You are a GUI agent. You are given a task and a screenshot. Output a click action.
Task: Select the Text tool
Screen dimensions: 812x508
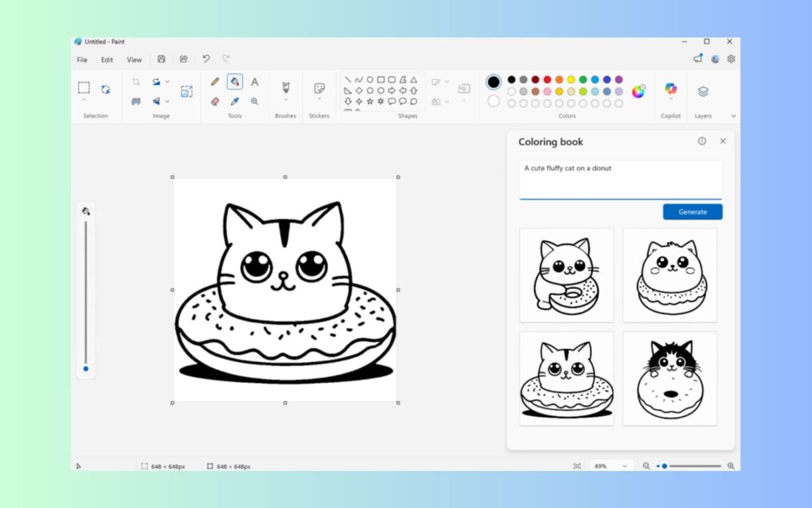pyautogui.click(x=256, y=81)
